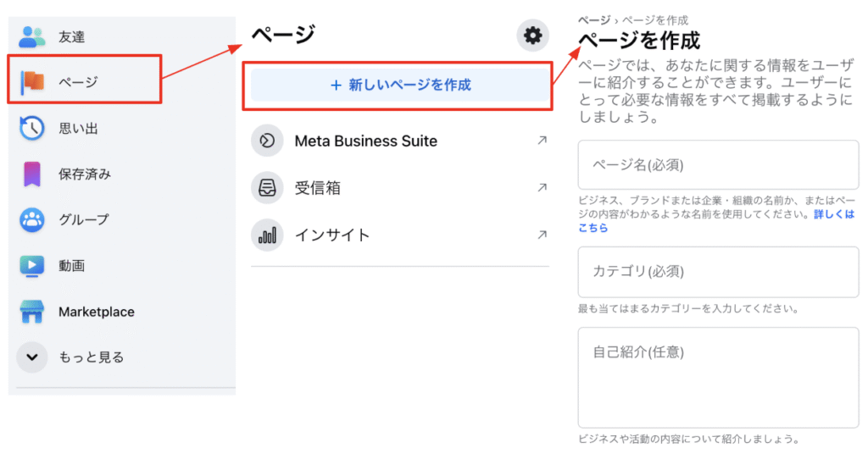The height and width of the screenshot is (470, 868).
Task: Click the 動画 video play icon
Action: pyautogui.click(x=32, y=266)
